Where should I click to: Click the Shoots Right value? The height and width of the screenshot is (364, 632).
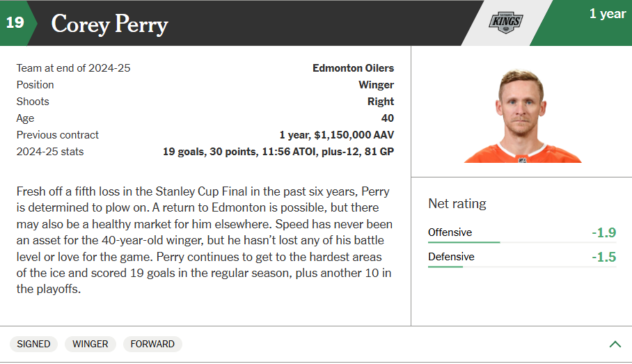381,102
